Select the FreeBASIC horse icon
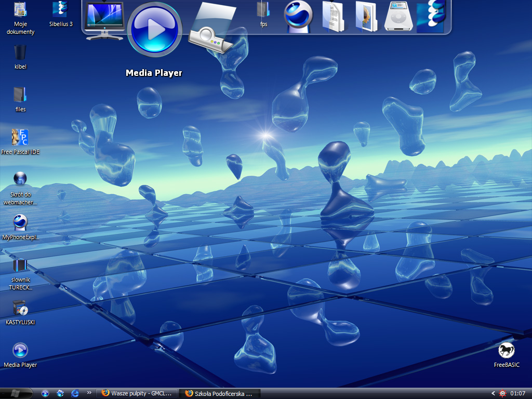The width and height of the screenshot is (532, 399). tap(506, 354)
